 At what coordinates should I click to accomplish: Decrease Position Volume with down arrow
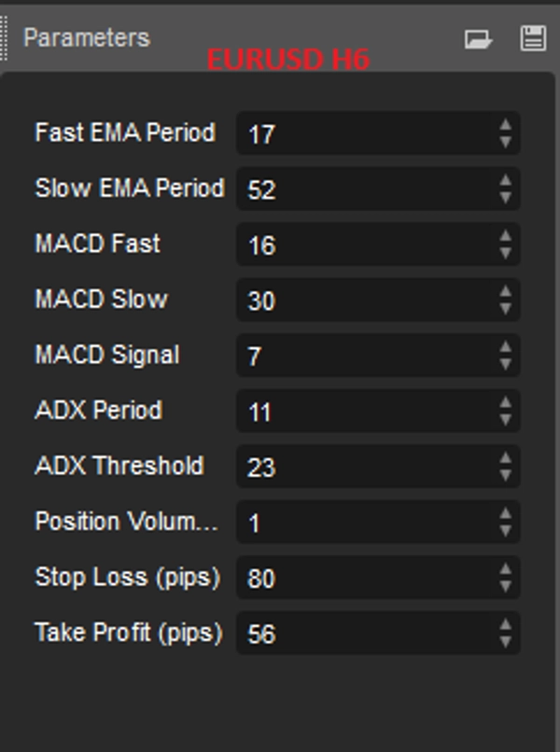click(505, 531)
